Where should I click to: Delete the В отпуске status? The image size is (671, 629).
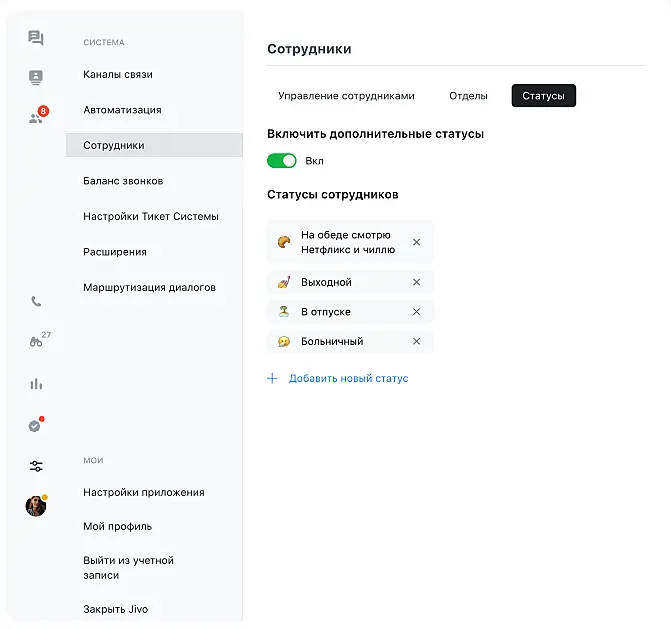(x=417, y=312)
